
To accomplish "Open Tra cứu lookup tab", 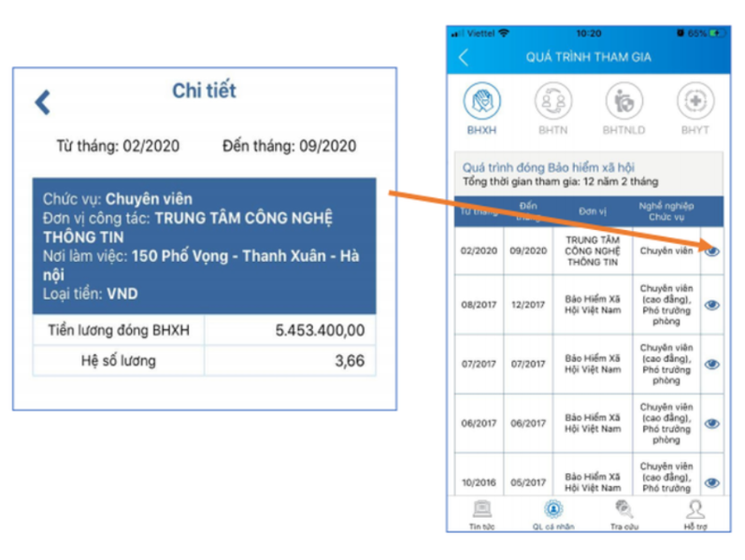I will coord(623,513).
